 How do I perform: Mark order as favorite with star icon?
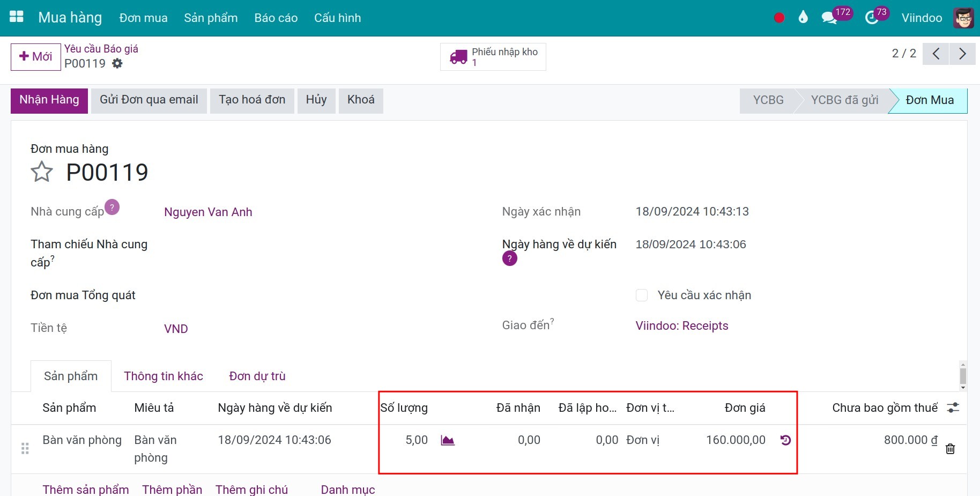coord(42,172)
